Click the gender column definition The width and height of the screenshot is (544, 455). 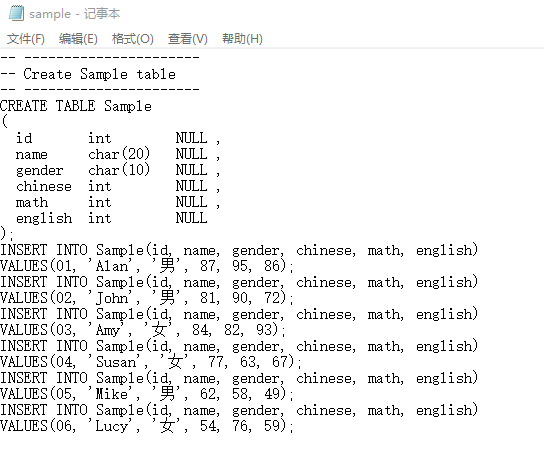tap(118, 170)
